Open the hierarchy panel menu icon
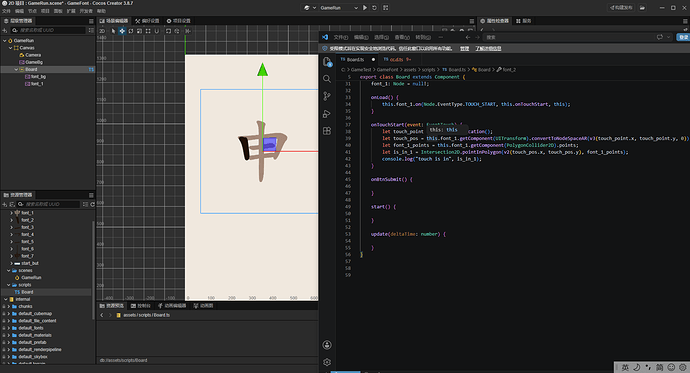 coord(91,21)
